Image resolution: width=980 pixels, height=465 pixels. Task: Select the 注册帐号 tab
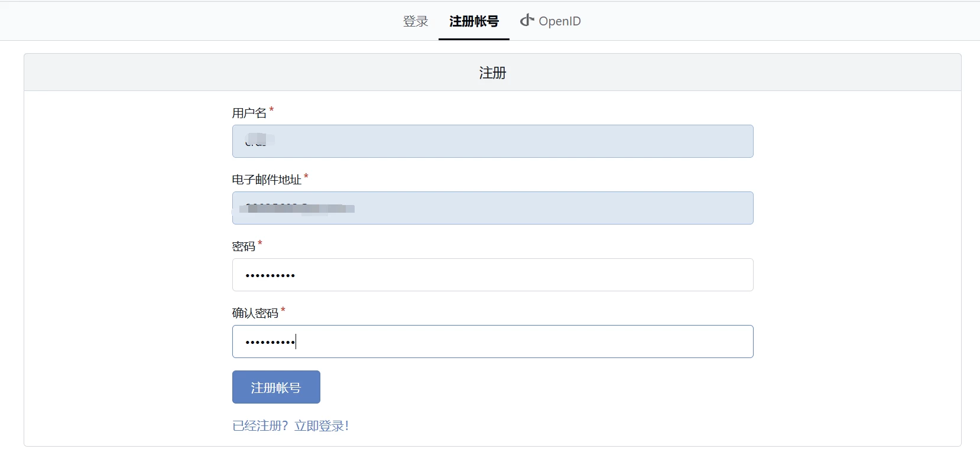tap(473, 21)
